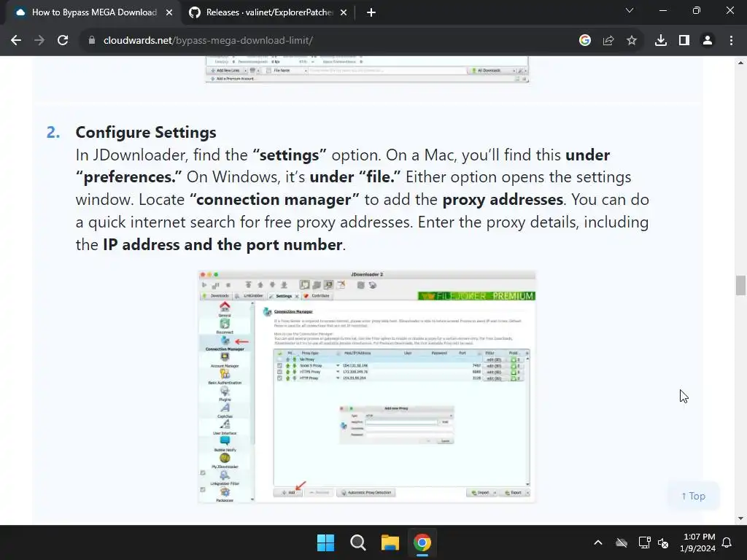Open clock showing 1:07 PM
The width and height of the screenshot is (747, 560).
[x=698, y=542]
